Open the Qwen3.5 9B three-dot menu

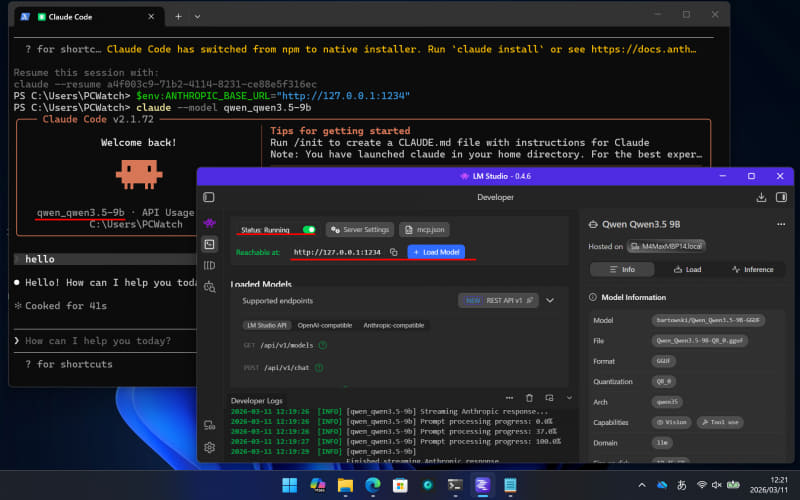(x=781, y=224)
